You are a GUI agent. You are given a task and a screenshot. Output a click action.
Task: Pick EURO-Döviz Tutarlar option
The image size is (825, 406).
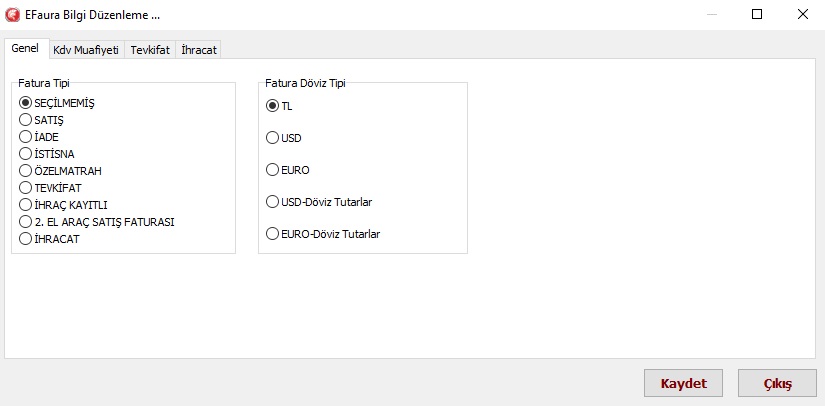273,234
